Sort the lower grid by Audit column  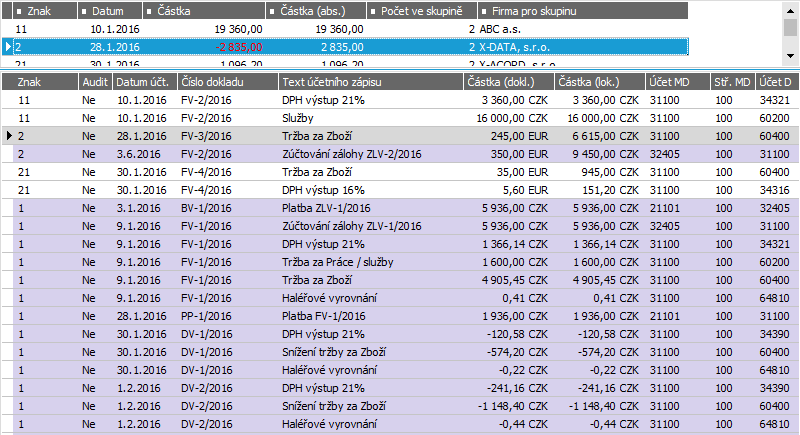tap(95, 82)
